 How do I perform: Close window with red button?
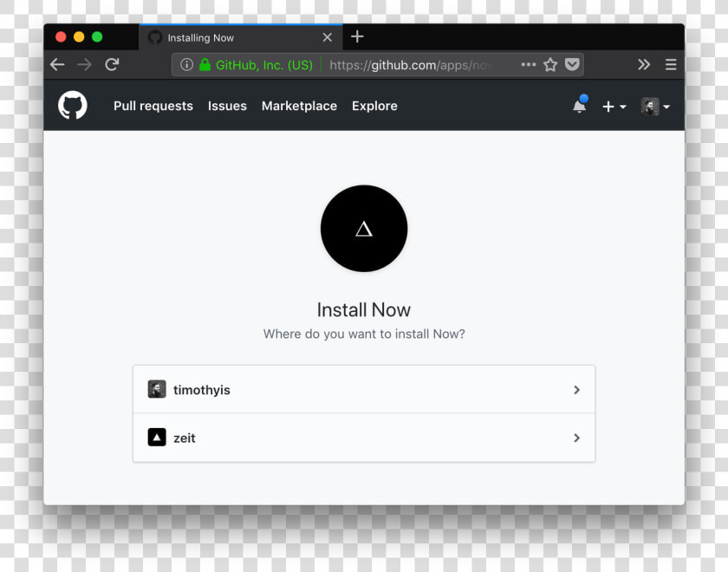pyautogui.click(x=61, y=36)
